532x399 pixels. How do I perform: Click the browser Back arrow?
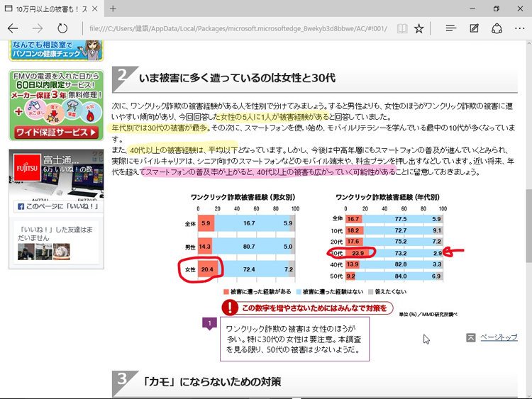13,28
